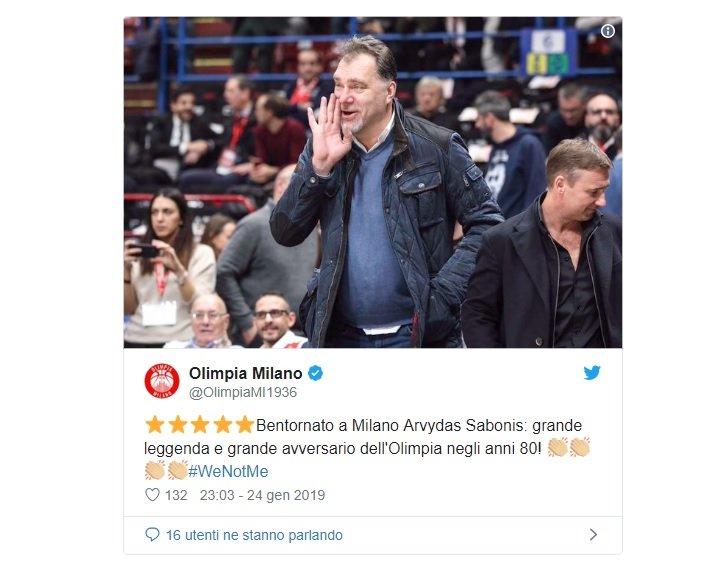
Task: Like the tweet with the heart icon
Action: pyautogui.click(x=152, y=494)
